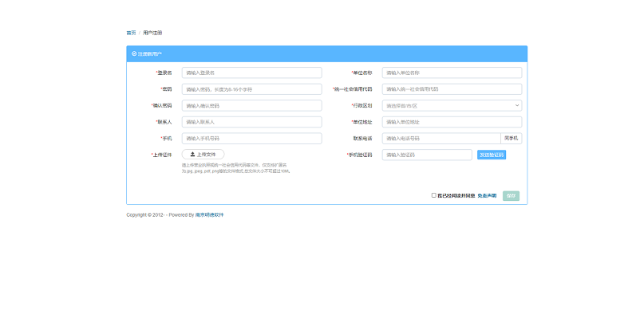Click the 同手机 button

click(511, 139)
